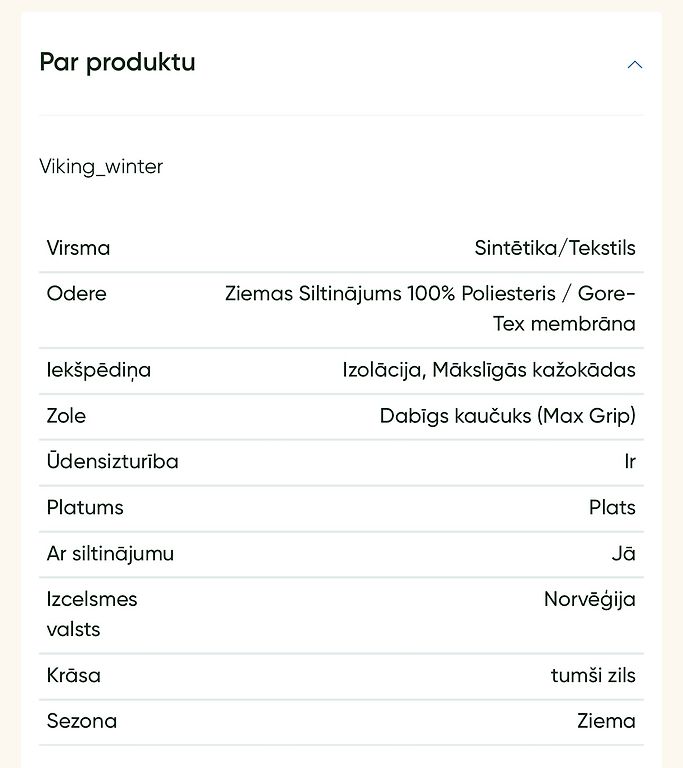683x768 pixels.
Task: Click the Par produktu heading
Action: coord(118,62)
